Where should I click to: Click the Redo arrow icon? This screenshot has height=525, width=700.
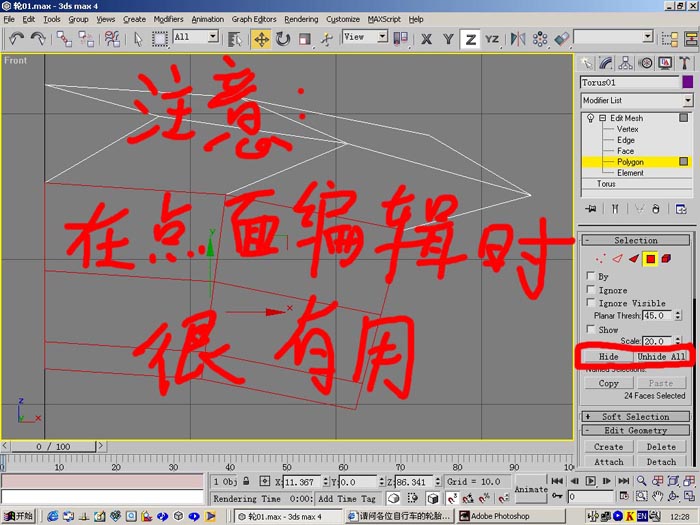point(38,39)
